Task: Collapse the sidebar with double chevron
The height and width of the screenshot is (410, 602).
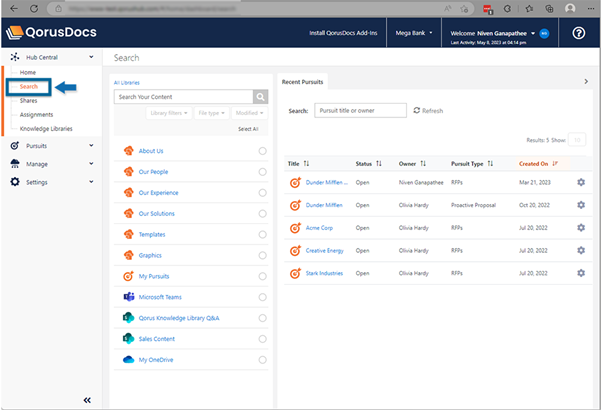Action: tap(87, 400)
